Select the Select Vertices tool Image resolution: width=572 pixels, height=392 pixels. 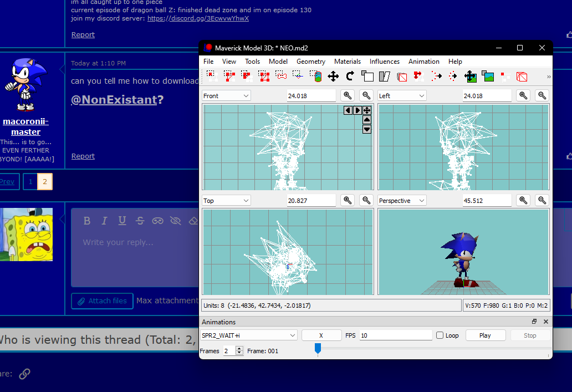point(212,77)
